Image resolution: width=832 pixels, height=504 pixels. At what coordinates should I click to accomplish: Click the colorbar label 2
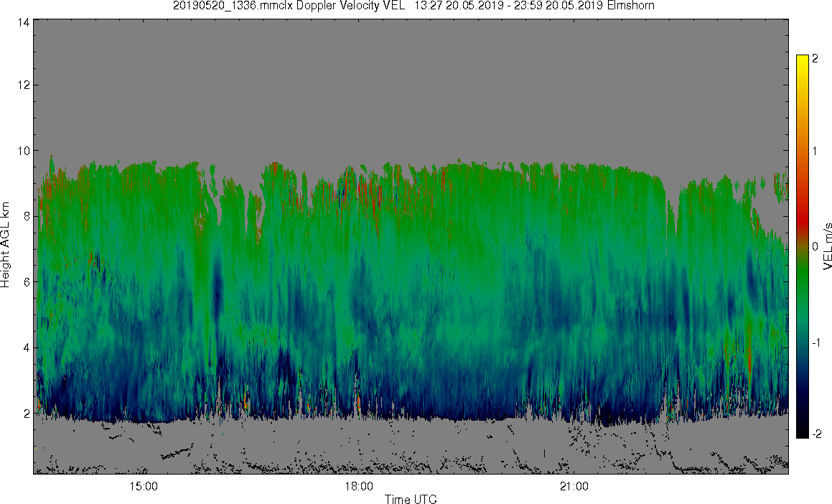tap(815, 59)
